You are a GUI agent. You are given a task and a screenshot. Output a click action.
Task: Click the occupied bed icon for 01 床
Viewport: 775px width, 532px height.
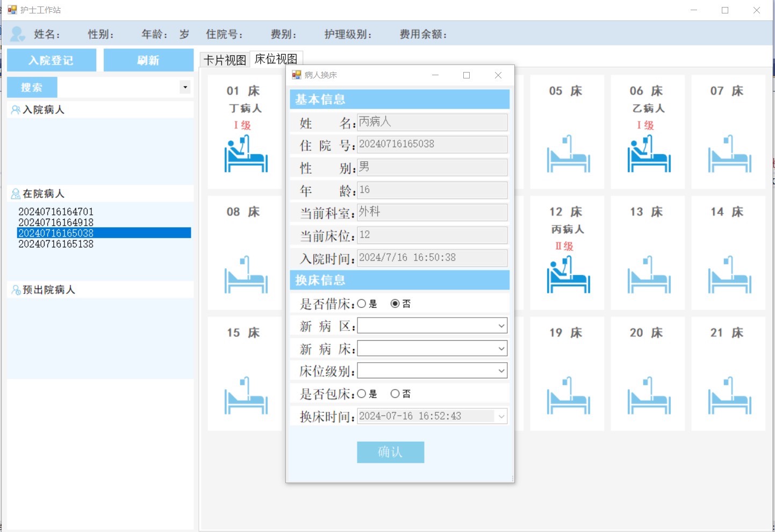point(246,154)
